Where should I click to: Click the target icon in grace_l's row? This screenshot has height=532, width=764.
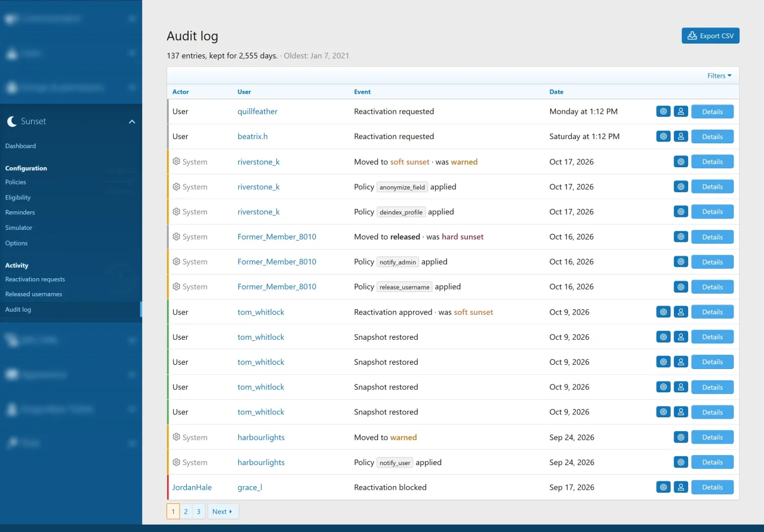pyautogui.click(x=663, y=487)
